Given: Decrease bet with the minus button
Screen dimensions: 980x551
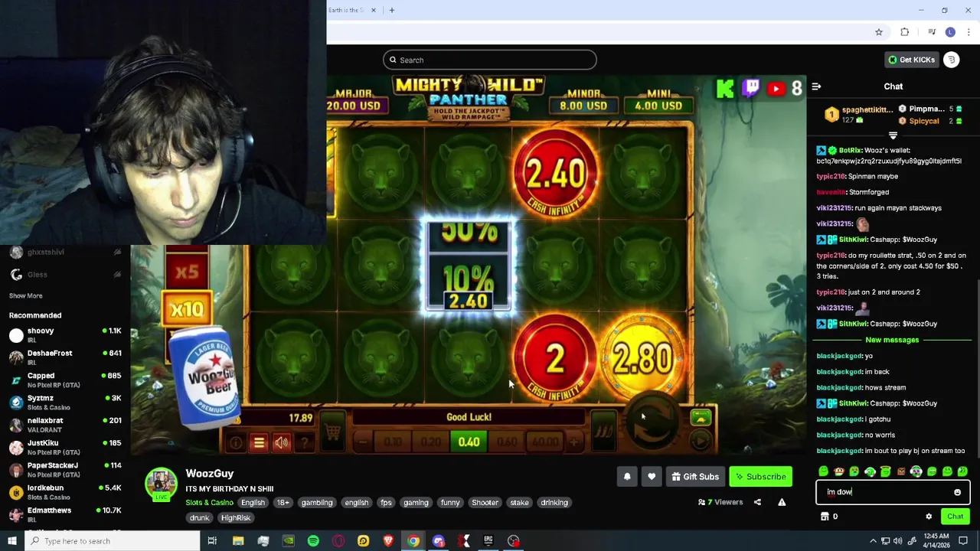Looking at the screenshot, I should point(363,442).
